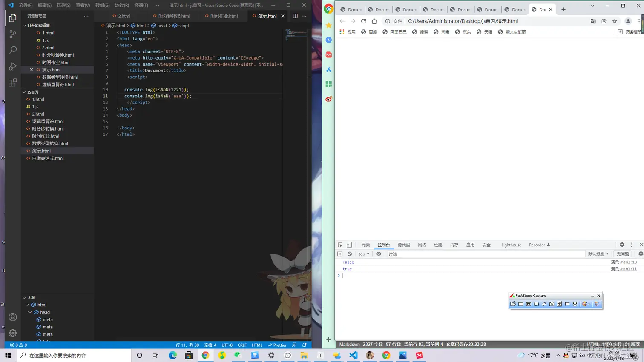
Task: Click the Weibo icon in browser sidebar
Action: pos(328,99)
